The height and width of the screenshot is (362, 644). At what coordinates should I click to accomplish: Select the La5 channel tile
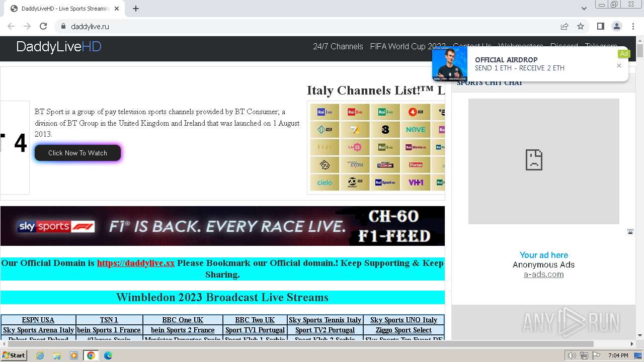tap(355, 147)
